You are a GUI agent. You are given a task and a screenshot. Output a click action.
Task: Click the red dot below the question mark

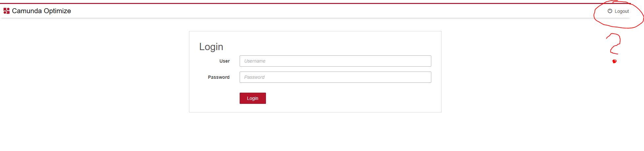(x=614, y=61)
